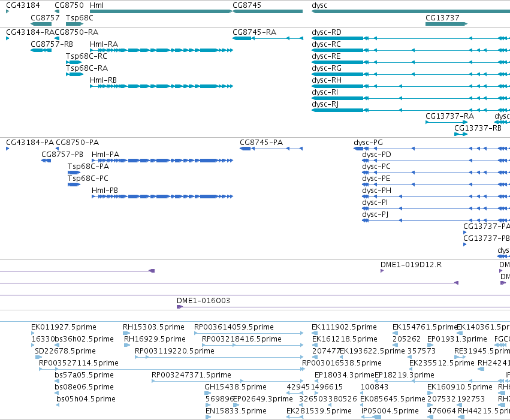510x420 pixels.
Task: Click the CG8757 gene arrow
Action: [x=41, y=24]
